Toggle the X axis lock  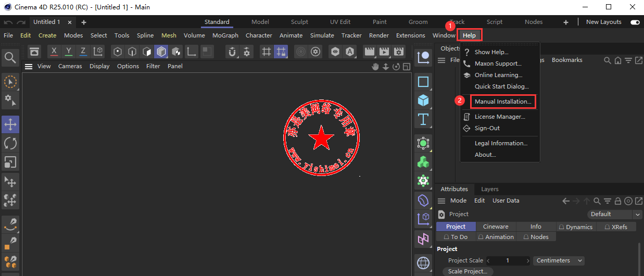coord(54,52)
